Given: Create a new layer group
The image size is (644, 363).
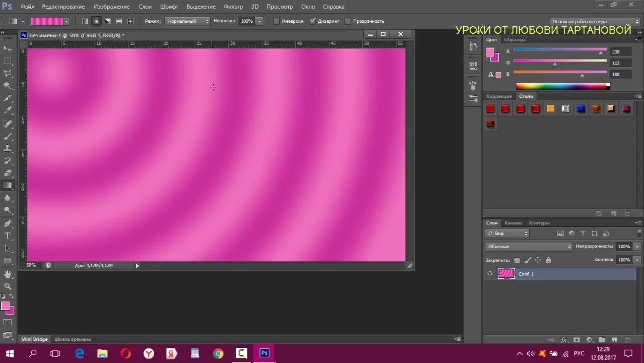Looking at the screenshot, I should tap(602, 340).
